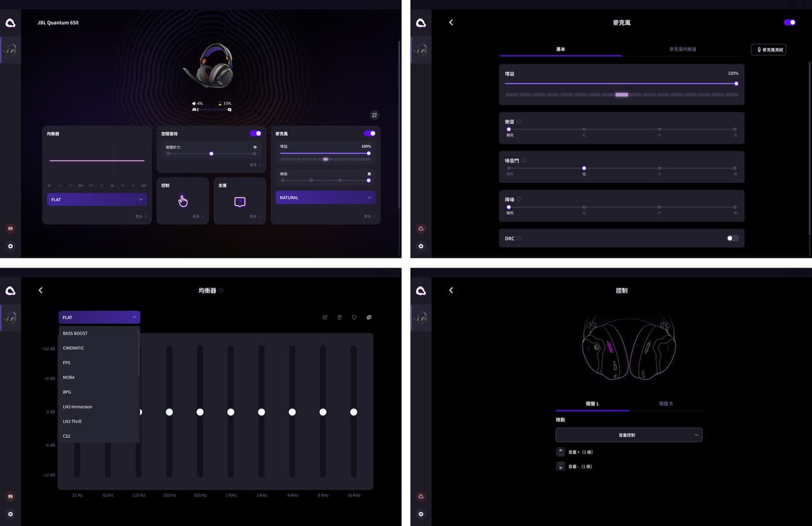Toggle the 麥克風 card switch on the dashboard
Image resolution: width=812 pixels, height=526 pixels.
pos(369,133)
